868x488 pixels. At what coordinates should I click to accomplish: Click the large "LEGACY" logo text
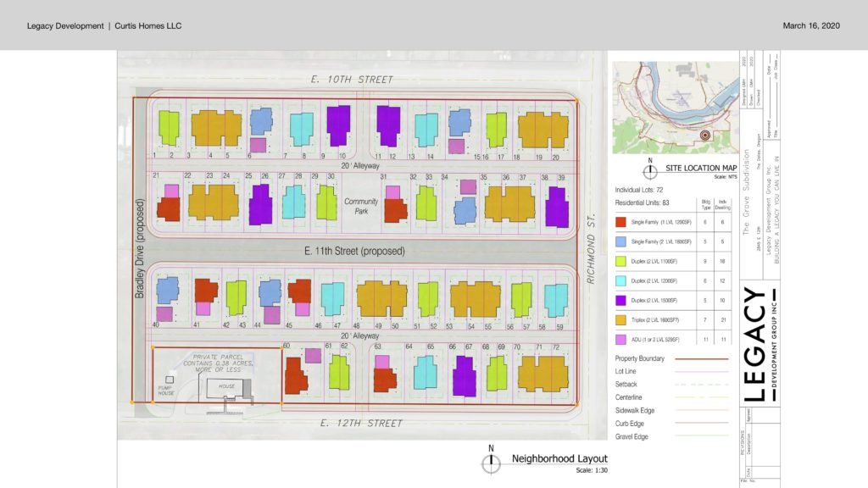tap(755, 344)
